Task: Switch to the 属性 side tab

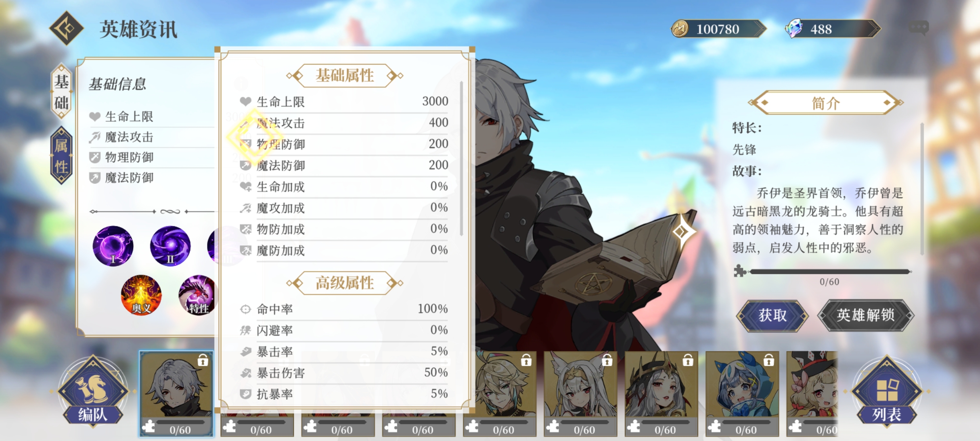Action: (61, 156)
